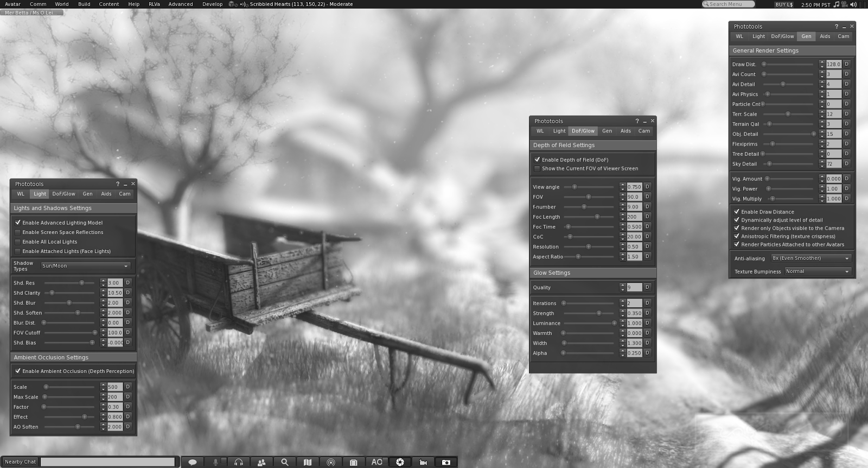The image size is (868, 468).
Task: Click the Phototools aperture icon
Action: 400,462
